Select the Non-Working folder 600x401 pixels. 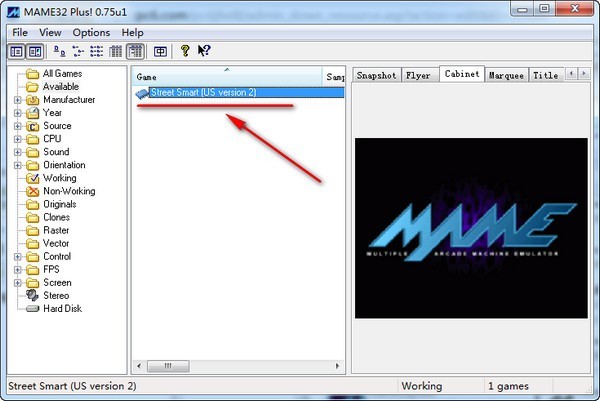69,191
